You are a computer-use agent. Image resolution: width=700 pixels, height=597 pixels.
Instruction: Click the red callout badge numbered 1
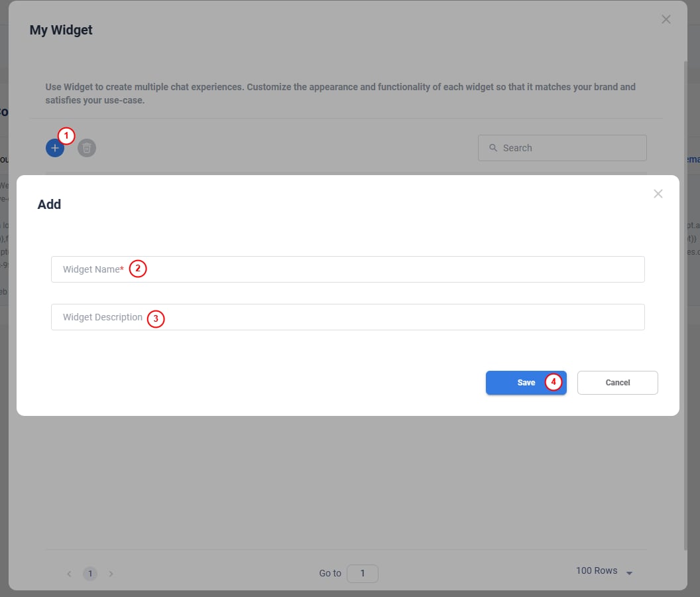(66, 136)
